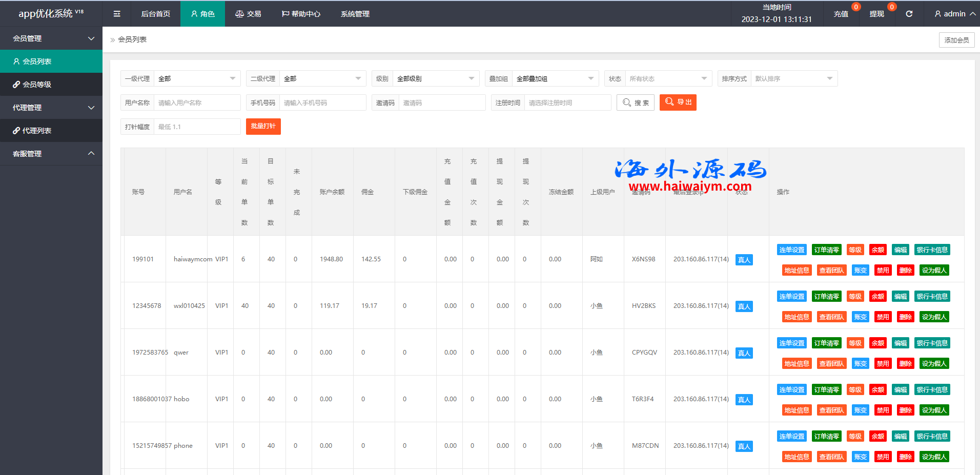Click the orange 批量打针 button
The image size is (980, 475).
263,127
